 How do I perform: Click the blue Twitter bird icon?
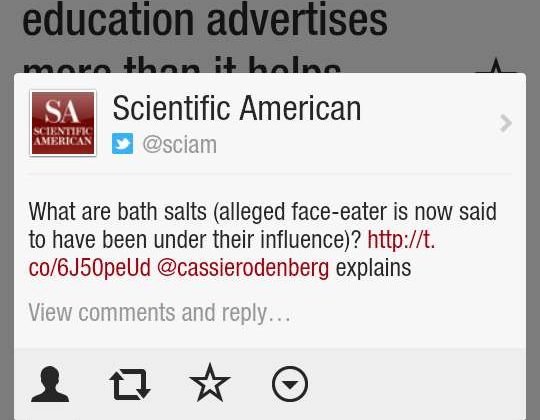[x=122, y=144]
